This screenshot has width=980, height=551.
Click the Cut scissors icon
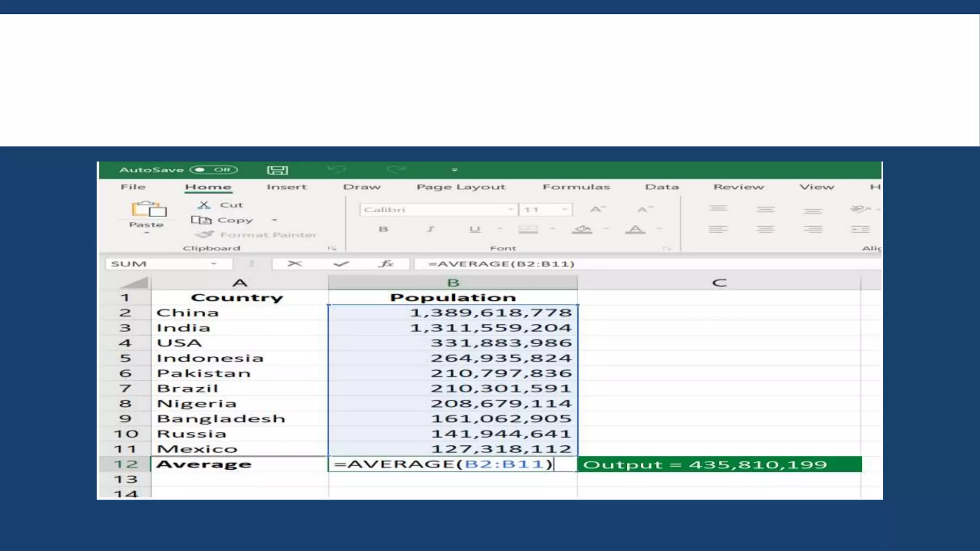pyautogui.click(x=204, y=205)
